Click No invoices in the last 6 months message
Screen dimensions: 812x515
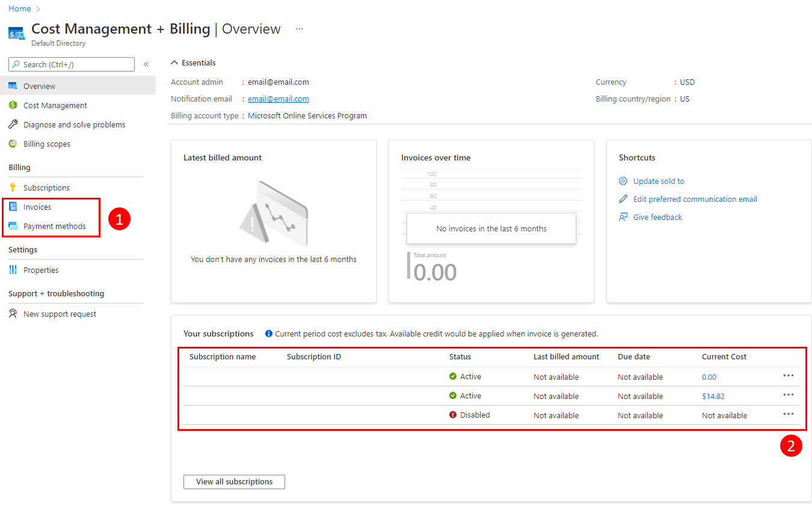point(491,228)
